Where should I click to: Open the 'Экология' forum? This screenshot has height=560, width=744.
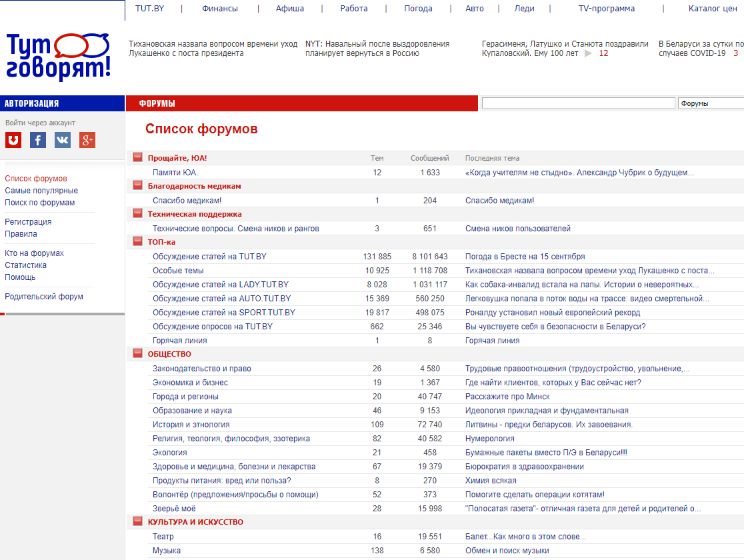[x=169, y=453]
